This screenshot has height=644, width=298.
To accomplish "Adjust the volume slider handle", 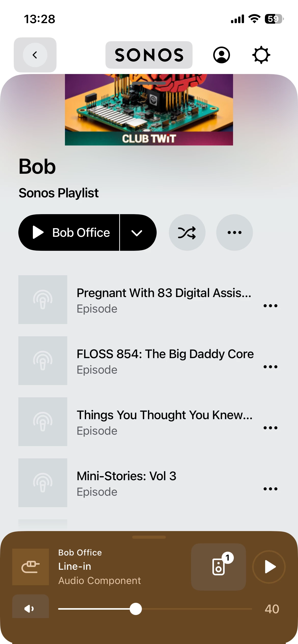I will point(136,609).
